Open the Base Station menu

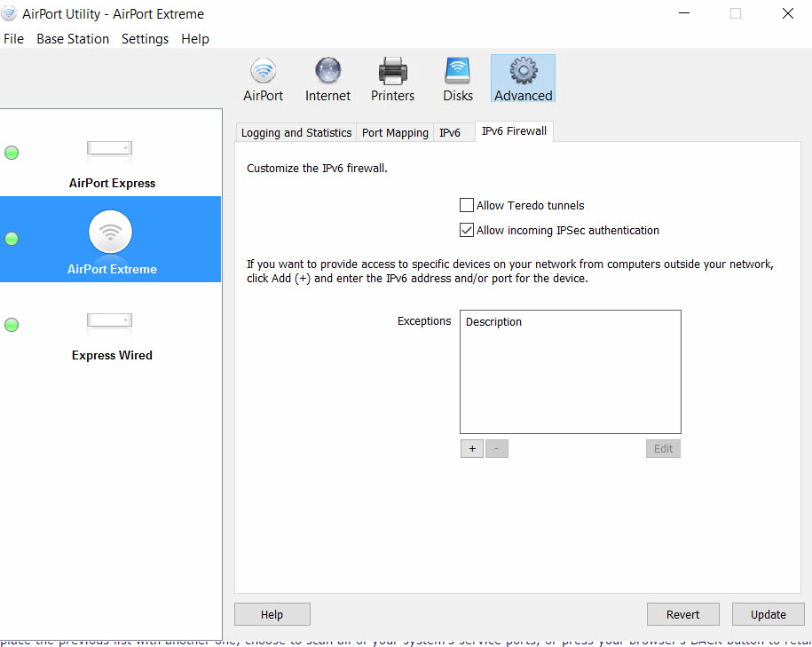[73, 39]
